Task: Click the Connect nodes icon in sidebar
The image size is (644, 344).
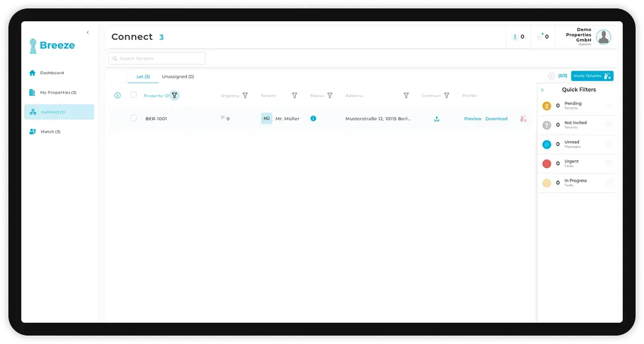Action: 33,112
